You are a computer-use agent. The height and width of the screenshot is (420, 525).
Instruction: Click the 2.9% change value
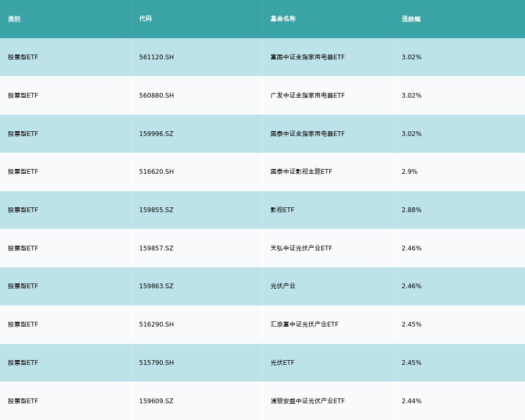pos(409,172)
